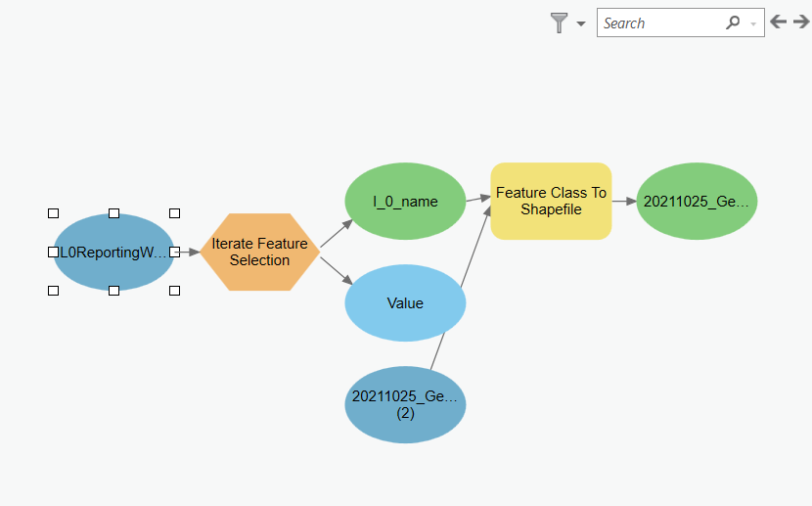
Task: Go to next search result arrow
Action: (800, 22)
